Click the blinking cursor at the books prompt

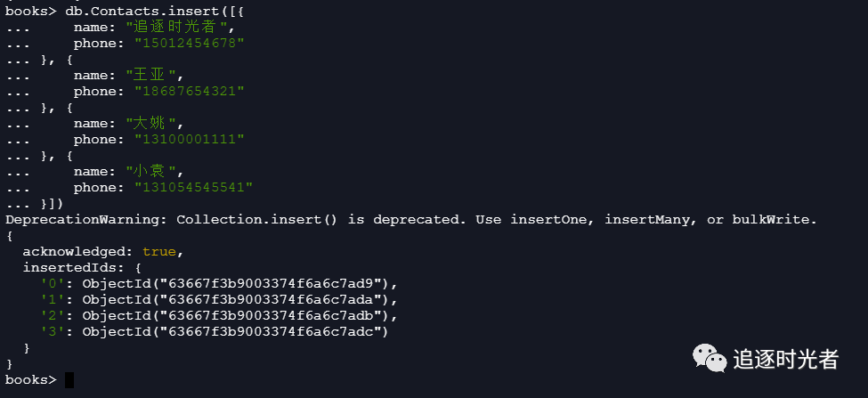(69, 380)
